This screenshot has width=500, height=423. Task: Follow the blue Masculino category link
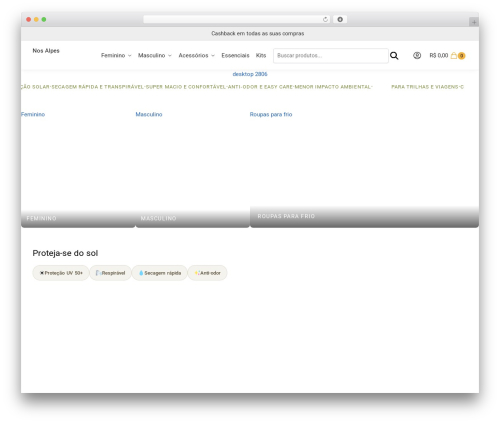click(x=149, y=114)
